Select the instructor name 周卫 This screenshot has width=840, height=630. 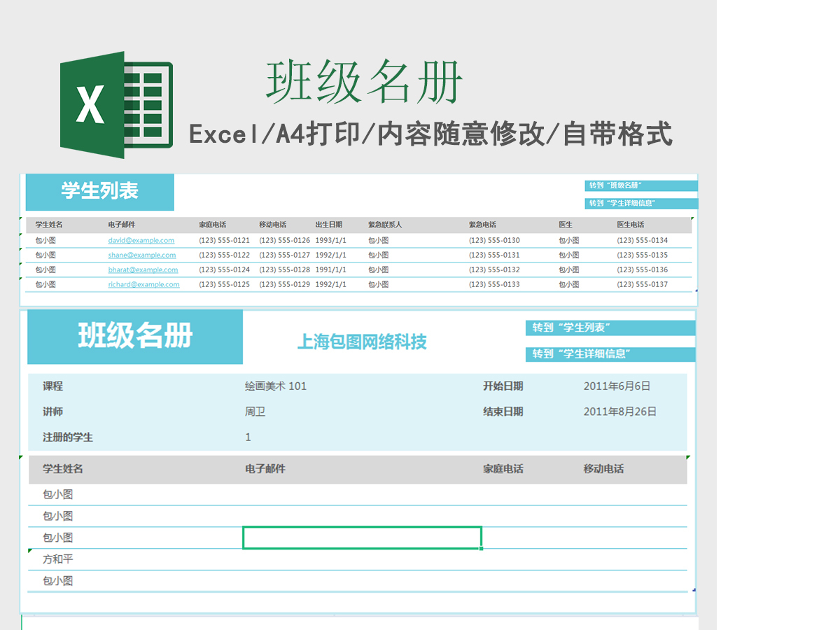tap(255, 412)
